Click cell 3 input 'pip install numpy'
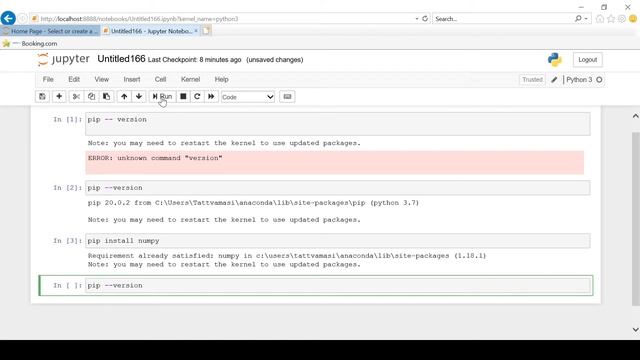Screen dimensions: 640x360 [338, 241]
